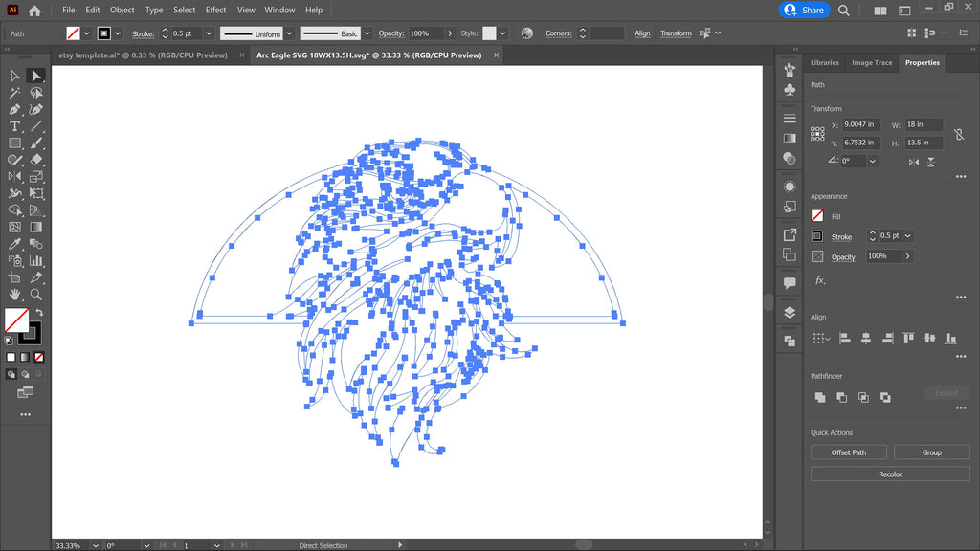The width and height of the screenshot is (980, 551).
Task: Select the Free Transform tool
Action: [35, 193]
